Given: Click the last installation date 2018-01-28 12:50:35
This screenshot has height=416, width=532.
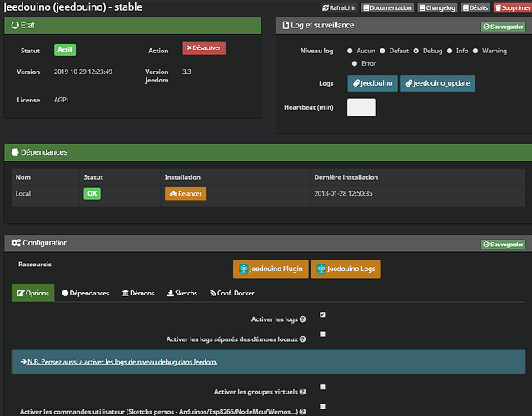Looking at the screenshot, I should coord(343,193).
